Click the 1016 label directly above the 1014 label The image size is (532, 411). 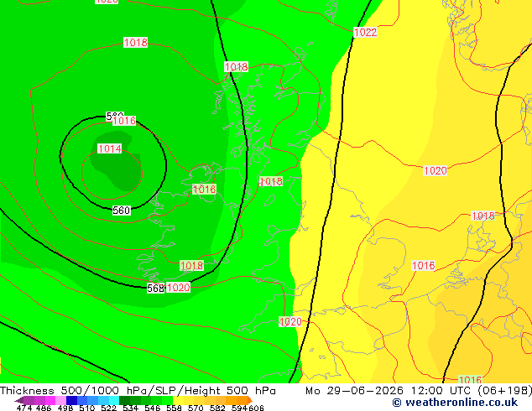124,121
